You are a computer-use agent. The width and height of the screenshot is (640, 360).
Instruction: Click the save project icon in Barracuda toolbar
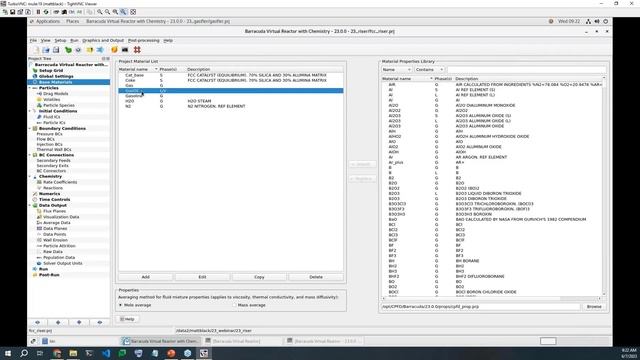click(x=56, y=50)
